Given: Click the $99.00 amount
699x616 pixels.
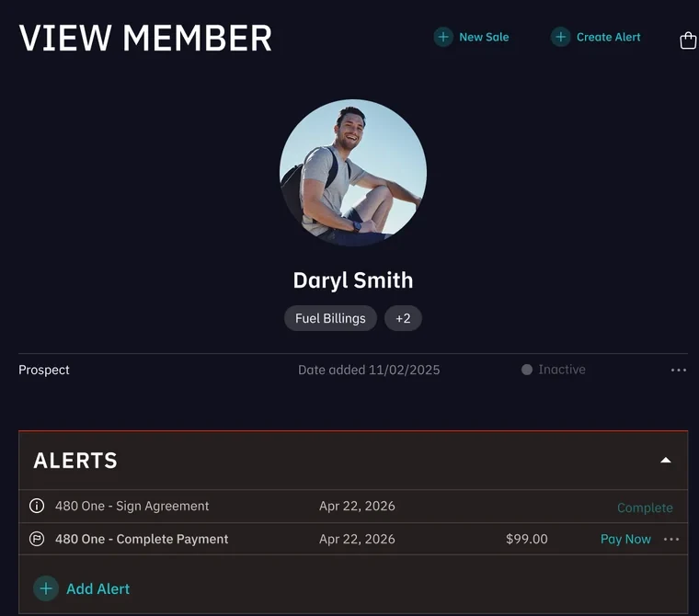Looking at the screenshot, I should 526,539.
